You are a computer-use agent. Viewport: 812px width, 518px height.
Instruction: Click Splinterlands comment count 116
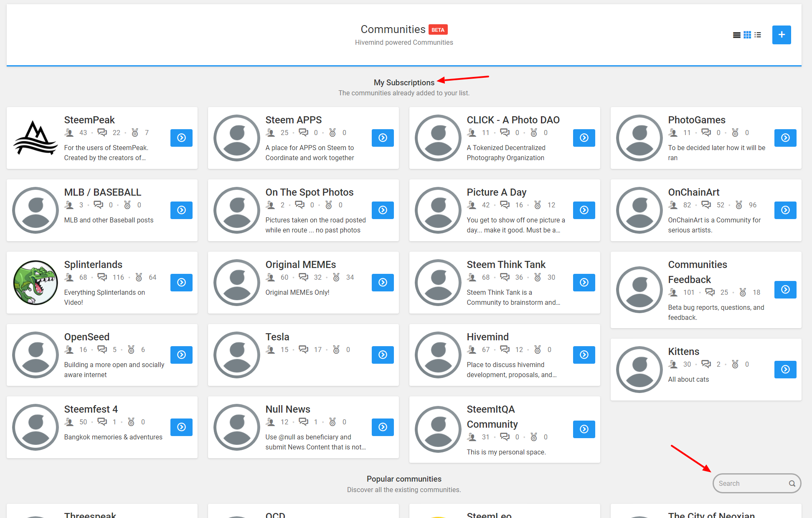click(x=118, y=278)
